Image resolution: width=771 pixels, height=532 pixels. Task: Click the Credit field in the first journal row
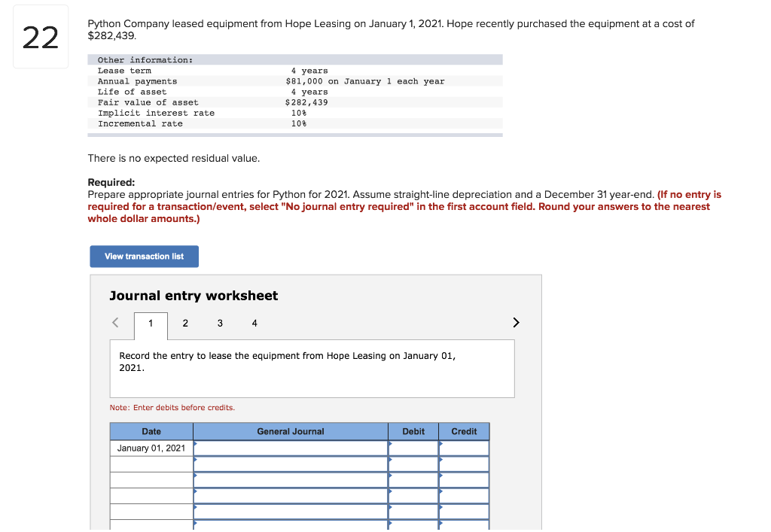463,448
